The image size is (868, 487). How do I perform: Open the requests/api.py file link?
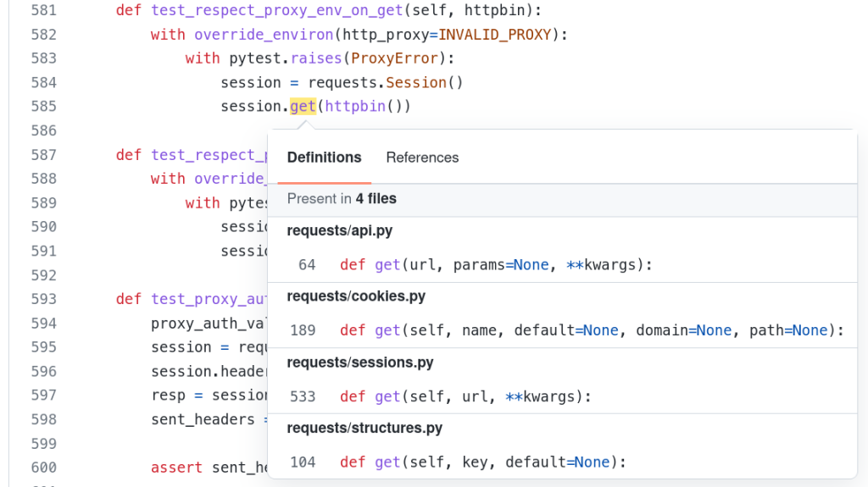click(339, 230)
